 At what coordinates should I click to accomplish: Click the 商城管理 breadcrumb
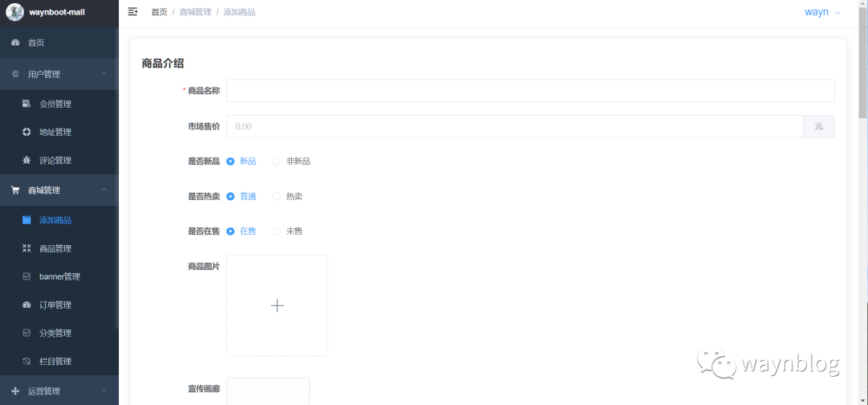tap(195, 12)
